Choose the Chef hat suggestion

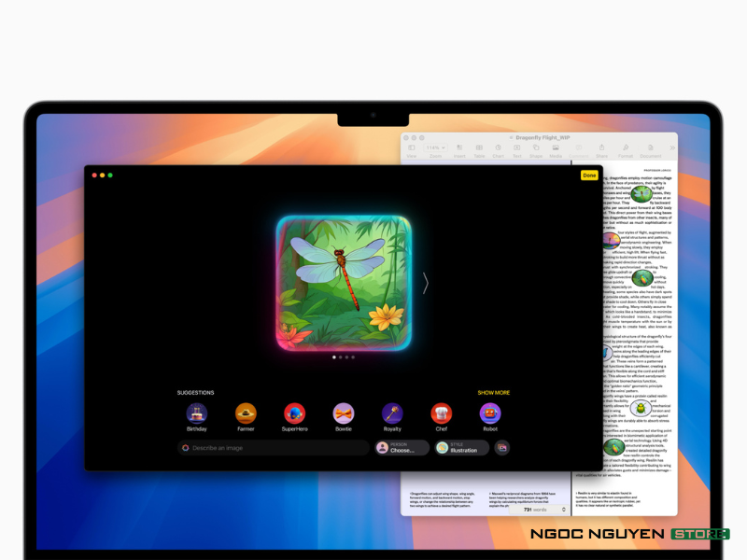pos(441,413)
